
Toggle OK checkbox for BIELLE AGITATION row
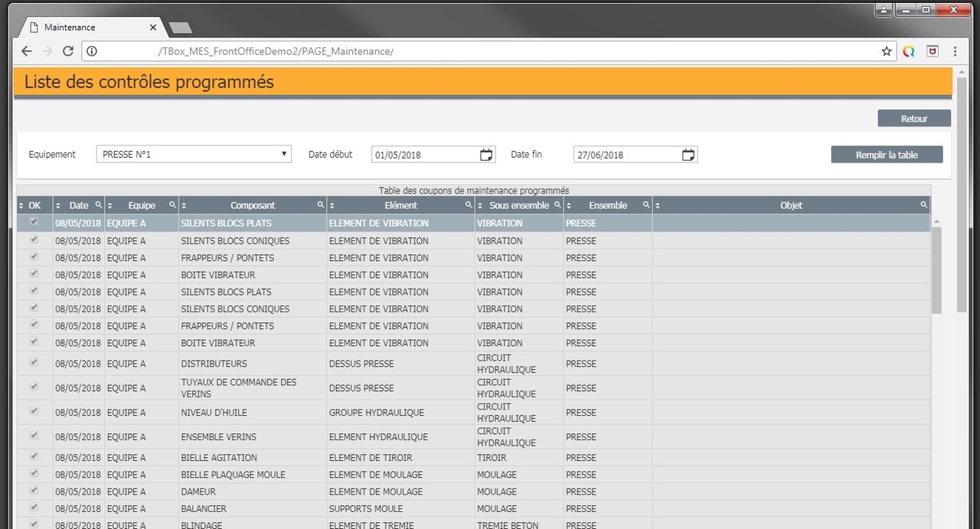click(x=34, y=456)
